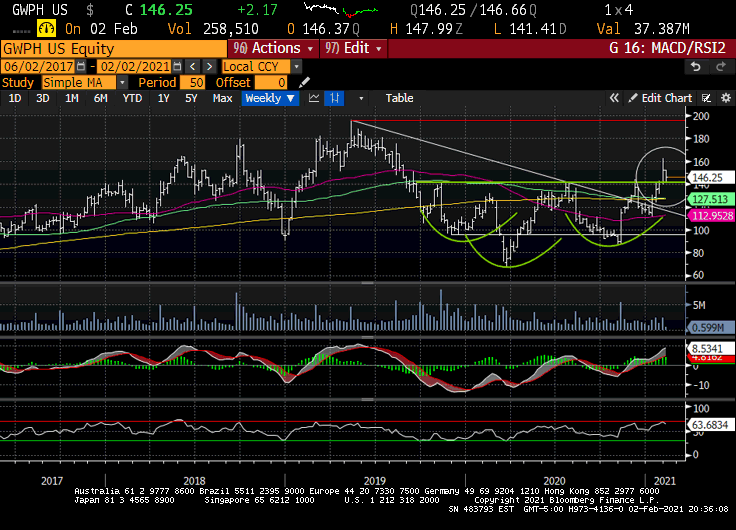Select the 6M range tab

(x=100, y=98)
